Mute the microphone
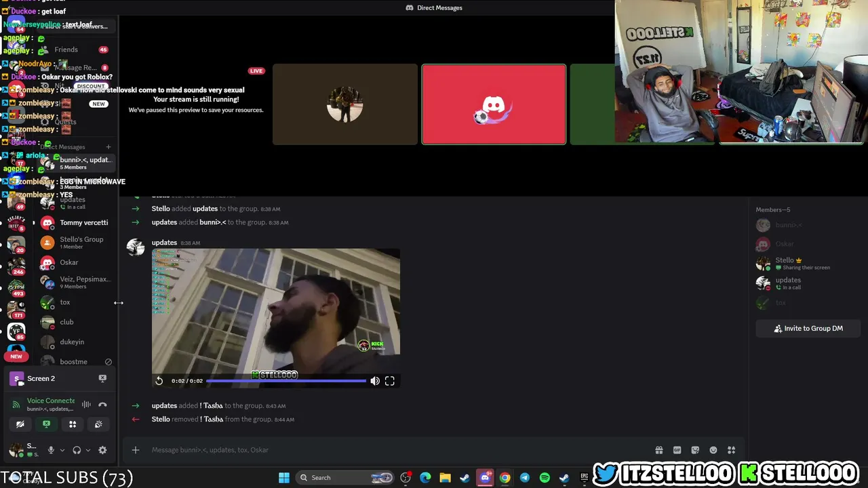The width and height of the screenshot is (868, 488). point(51,450)
